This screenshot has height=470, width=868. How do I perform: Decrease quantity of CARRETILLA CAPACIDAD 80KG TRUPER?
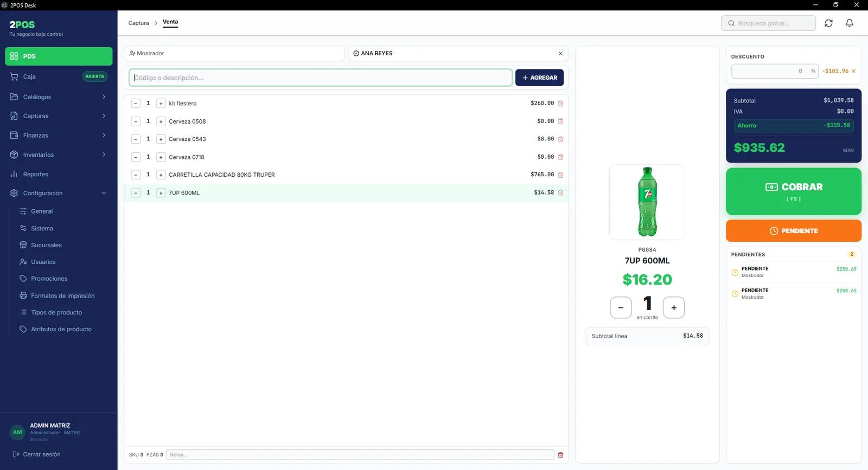coord(136,175)
